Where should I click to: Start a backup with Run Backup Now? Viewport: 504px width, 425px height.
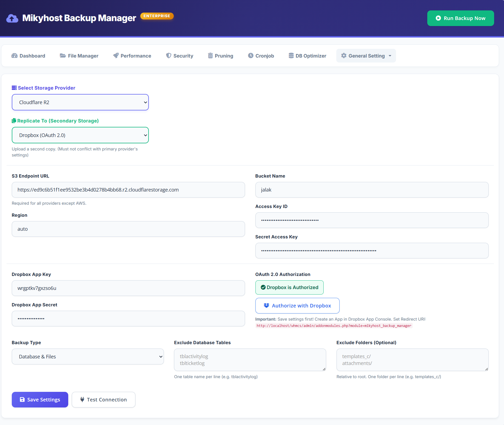461,18
